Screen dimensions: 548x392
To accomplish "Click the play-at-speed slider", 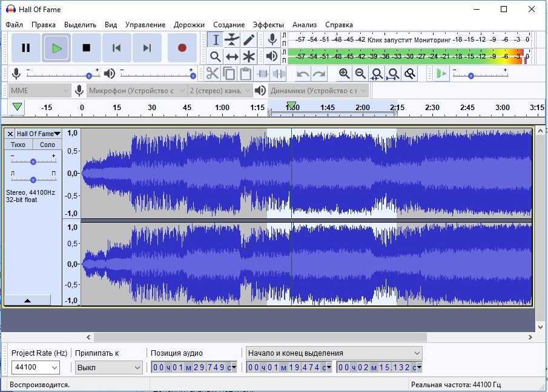I will (480, 74).
